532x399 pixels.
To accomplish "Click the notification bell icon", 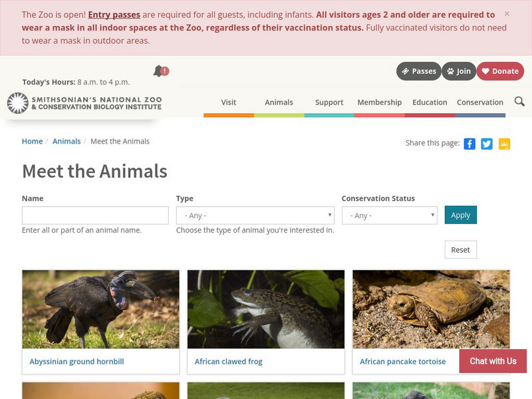I will pos(159,71).
